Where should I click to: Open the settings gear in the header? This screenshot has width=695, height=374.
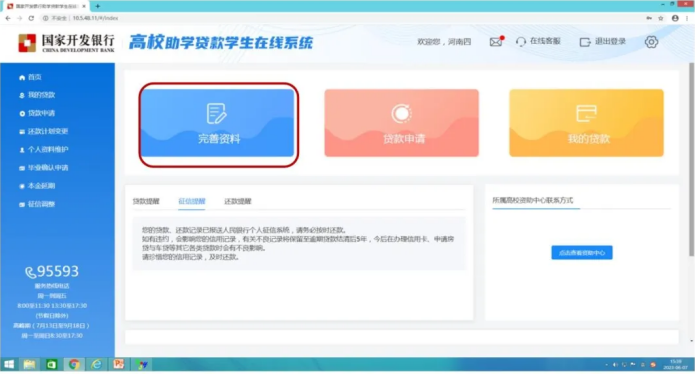[x=651, y=42]
